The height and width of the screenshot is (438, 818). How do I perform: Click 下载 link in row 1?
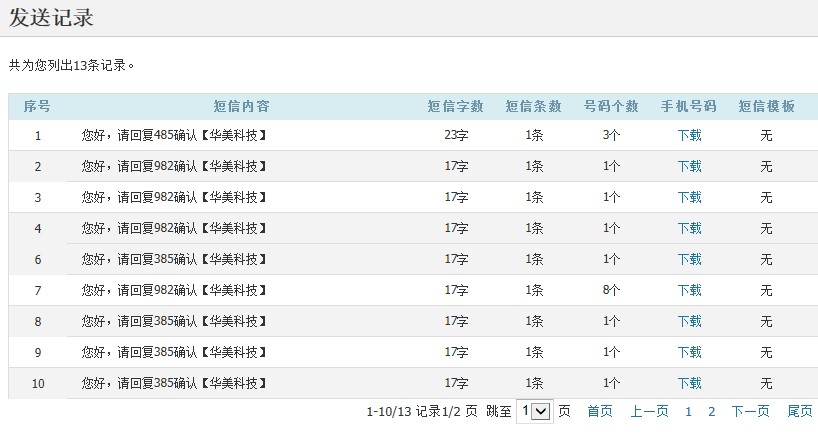click(x=689, y=136)
